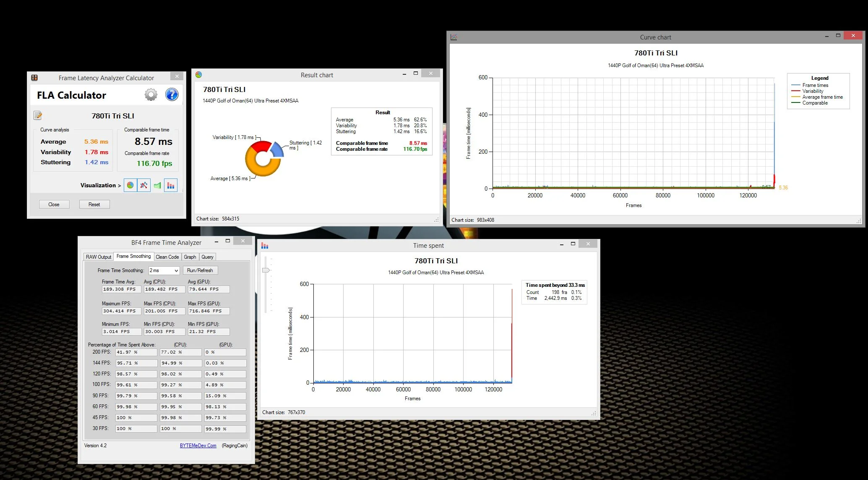Click Maximum FPS field 304.414 FPS
Viewport: 868px width, 480px height.
tap(121, 311)
